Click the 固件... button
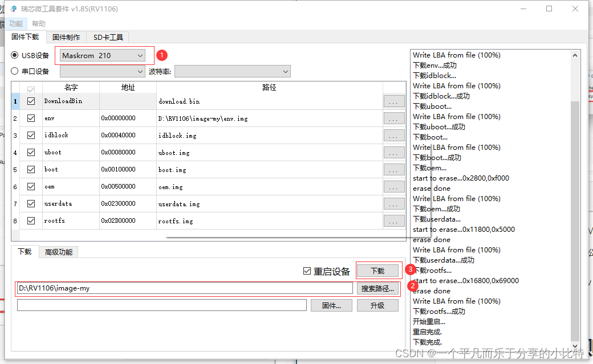Image resolution: width=593 pixels, height=364 pixels. click(x=331, y=305)
